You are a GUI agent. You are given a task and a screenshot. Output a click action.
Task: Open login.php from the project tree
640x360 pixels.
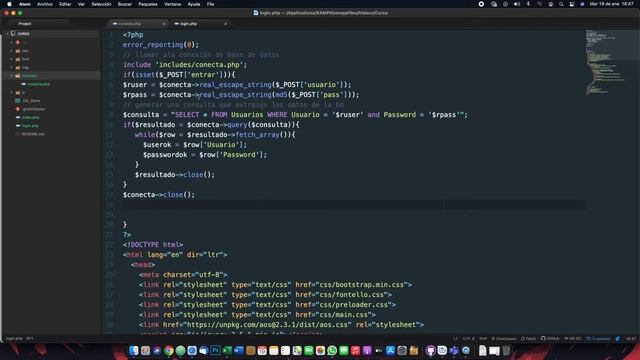pos(31,126)
